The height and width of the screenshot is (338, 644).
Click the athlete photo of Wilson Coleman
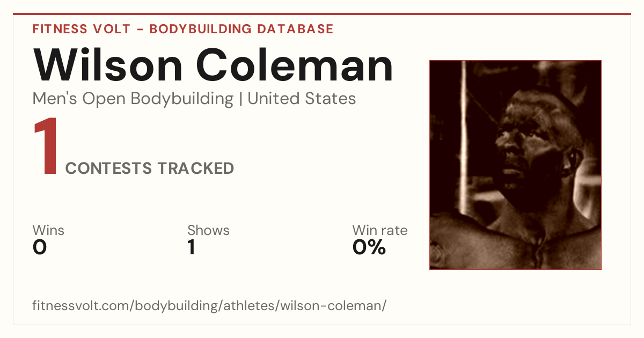pos(515,165)
